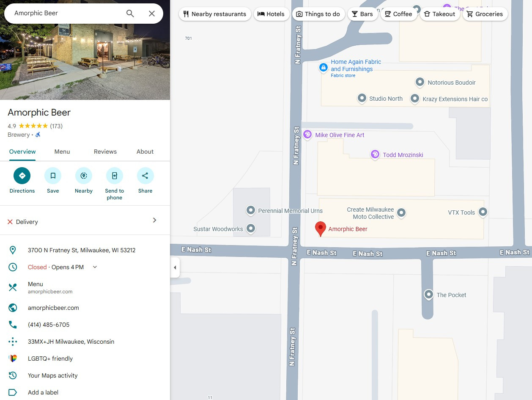Click the search magnifier icon
This screenshot has height=400, width=532.
(130, 14)
